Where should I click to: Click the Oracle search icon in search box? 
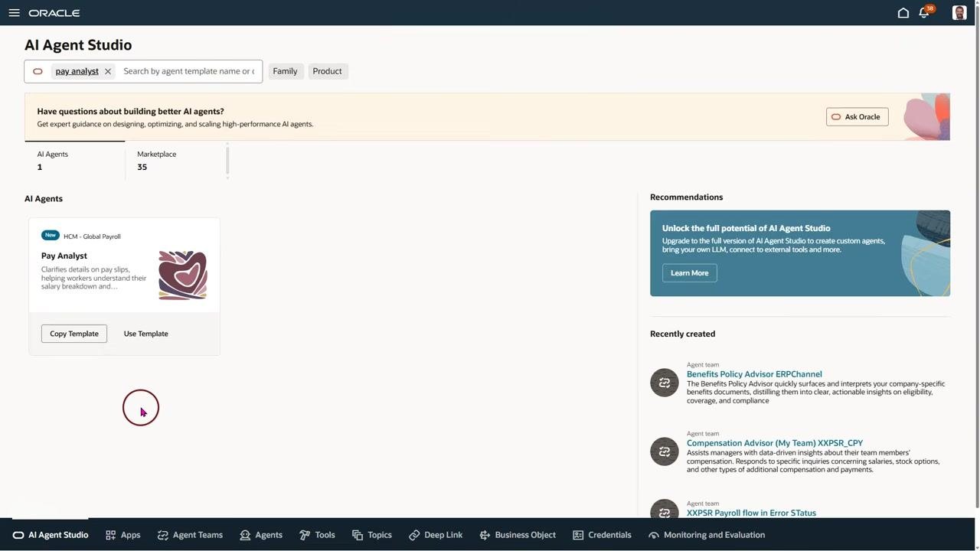[38, 71]
